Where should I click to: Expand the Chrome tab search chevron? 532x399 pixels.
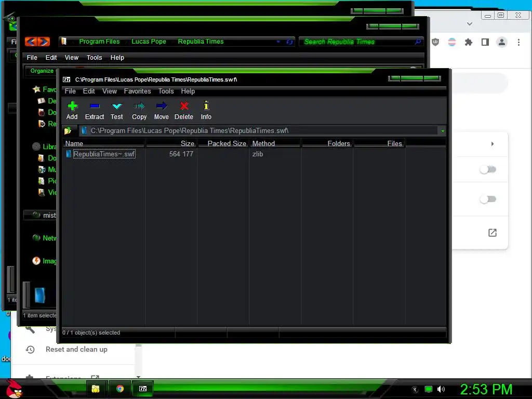470,24
